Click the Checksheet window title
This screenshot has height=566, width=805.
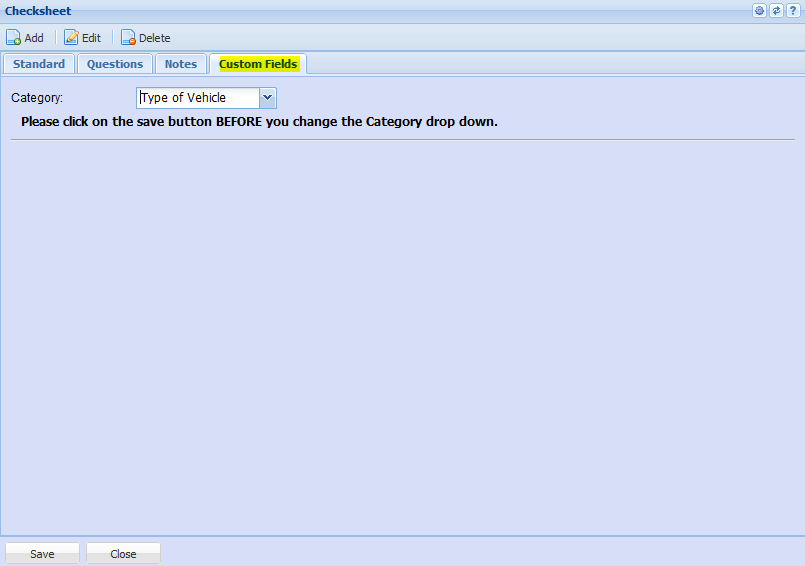coord(38,11)
